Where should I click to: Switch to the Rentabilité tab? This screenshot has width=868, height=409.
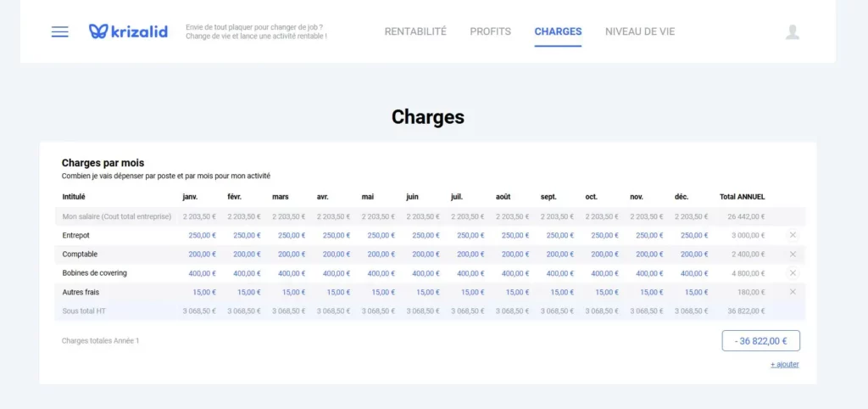[x=415, y=32]
